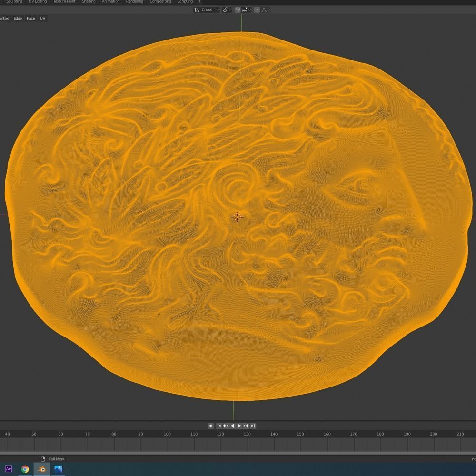Viewport: 476px width, 476px height.
Task: Jump to the next keyframe
Action: tap(246, 426)
